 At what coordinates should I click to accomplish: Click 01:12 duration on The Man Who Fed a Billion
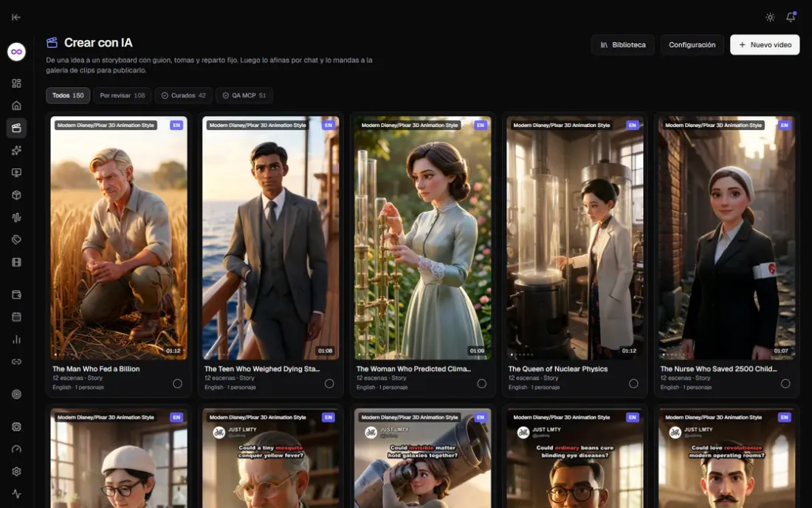click(x=173, y=351)
